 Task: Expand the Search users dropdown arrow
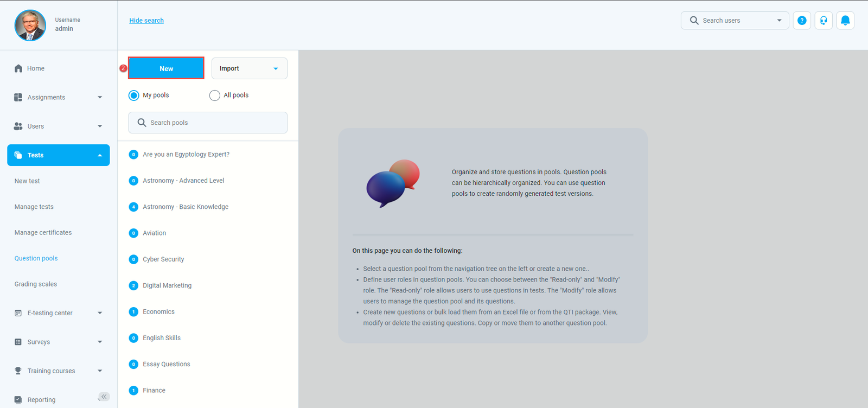coord(779,21)
